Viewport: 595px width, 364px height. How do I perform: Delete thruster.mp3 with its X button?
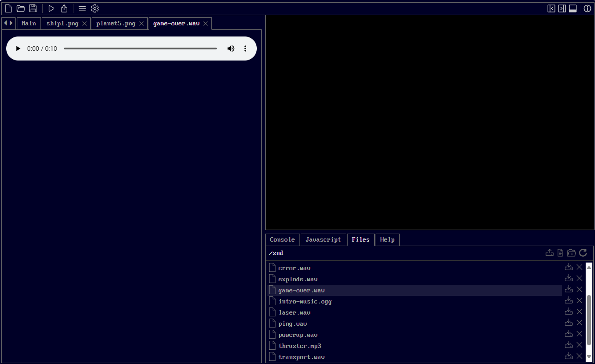click(x=579, y=344)
